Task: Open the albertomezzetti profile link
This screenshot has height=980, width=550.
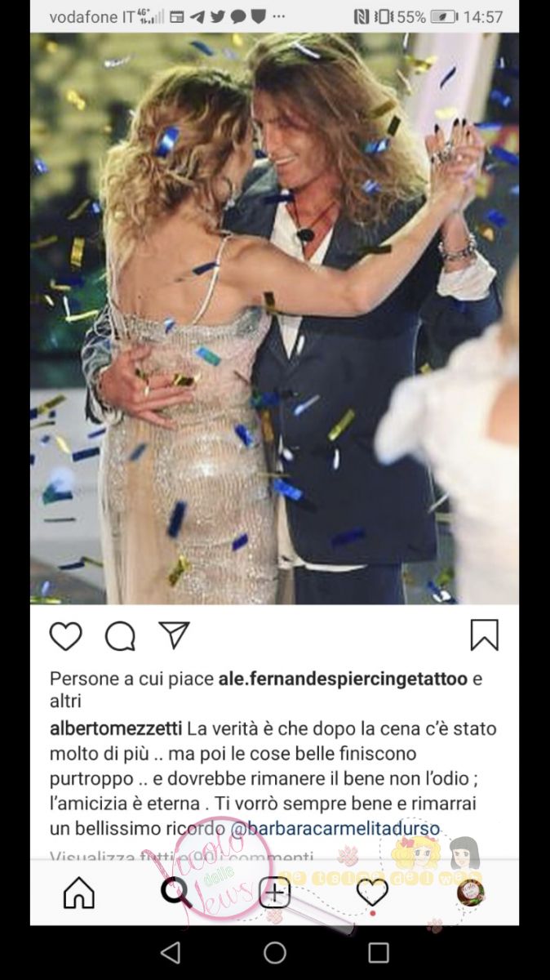Action: [x=117, y=728]
